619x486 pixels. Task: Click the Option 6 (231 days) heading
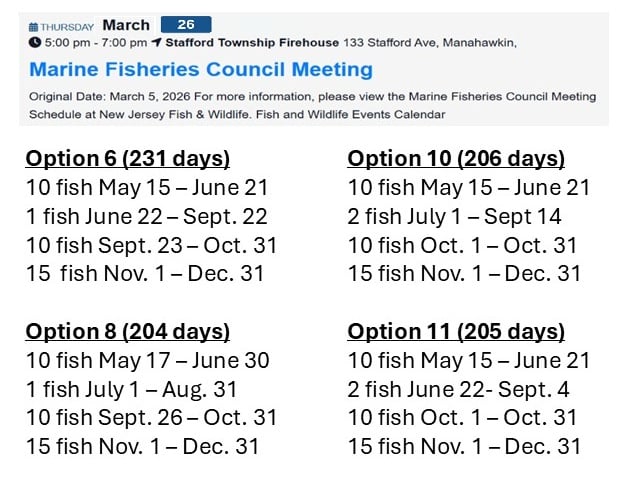click(128, 159)
